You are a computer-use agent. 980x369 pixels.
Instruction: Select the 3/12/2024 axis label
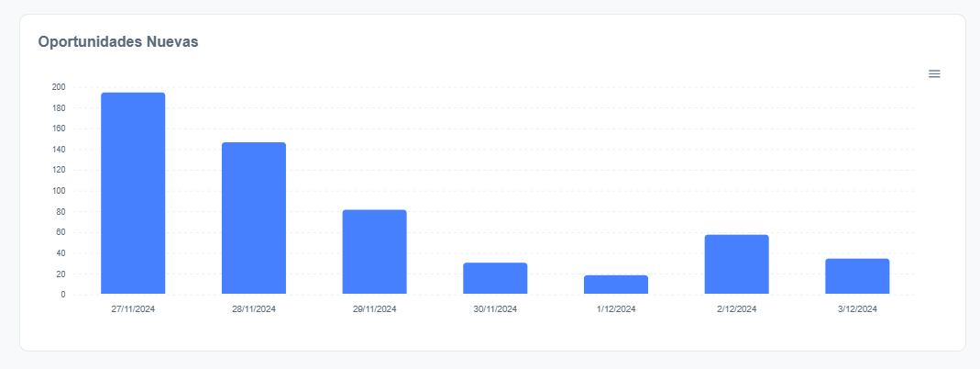[x=857, y=309]
